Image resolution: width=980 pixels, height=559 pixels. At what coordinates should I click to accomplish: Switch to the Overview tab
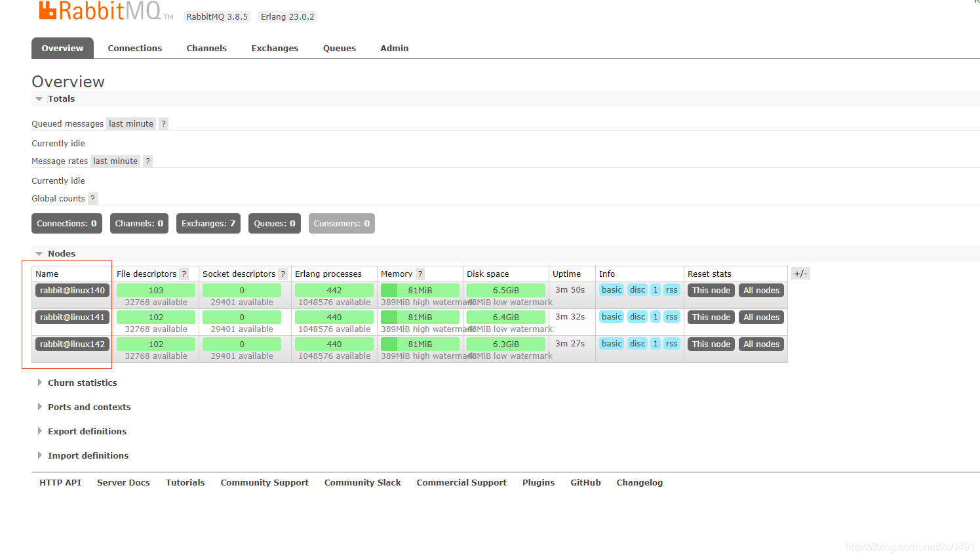pyautogui.click(x=62, y=48)
